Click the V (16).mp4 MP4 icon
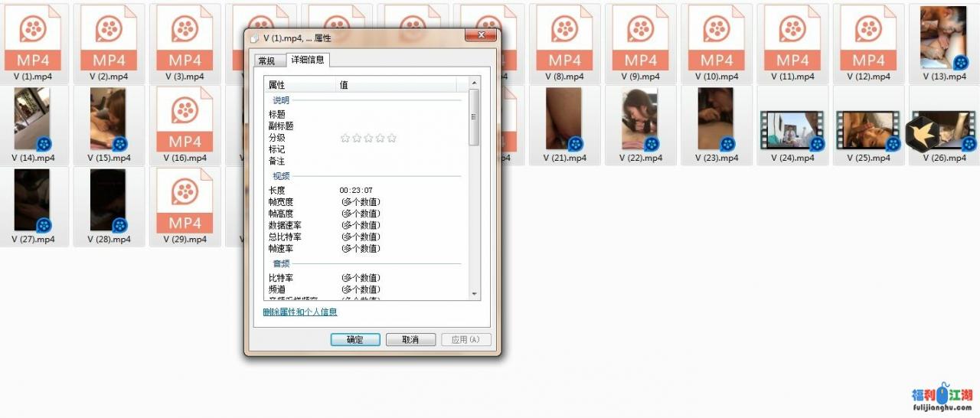The height and width of the screenshot is (418, 980). [x=185, y=119]
